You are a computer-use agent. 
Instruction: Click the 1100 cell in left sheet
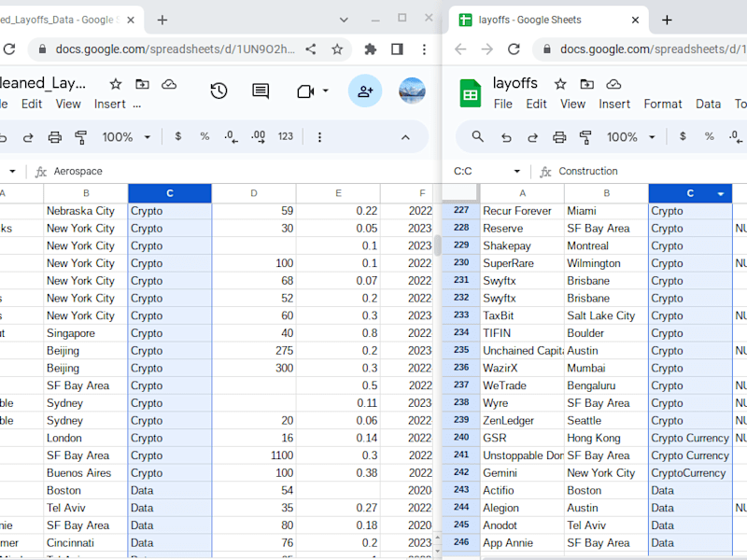pos(253,455)
